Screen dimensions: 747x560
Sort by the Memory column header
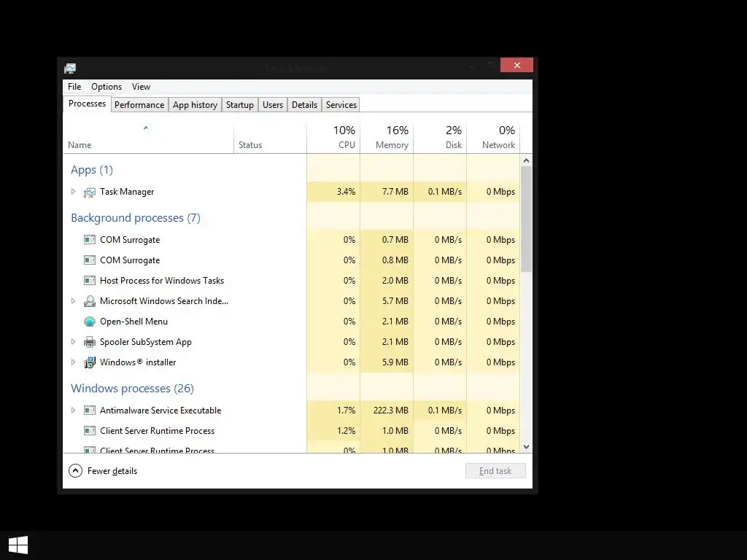coord(387,137)
